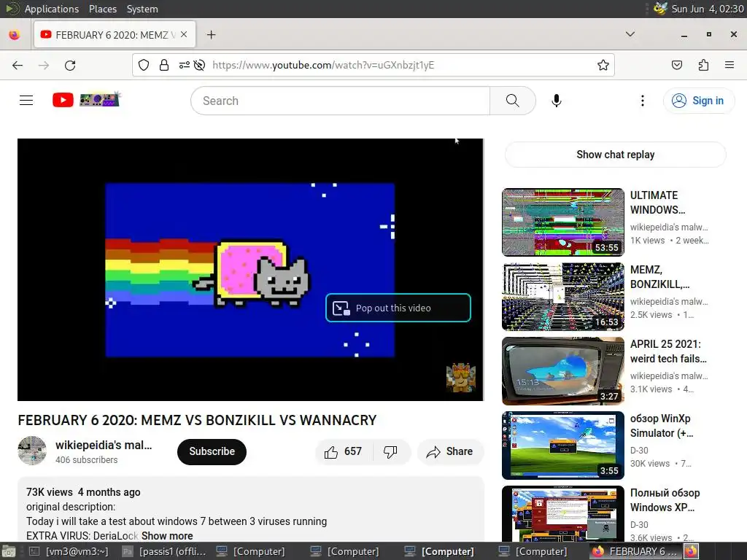
Task: Click the channel watermark on the video
Action: (461, 378)
